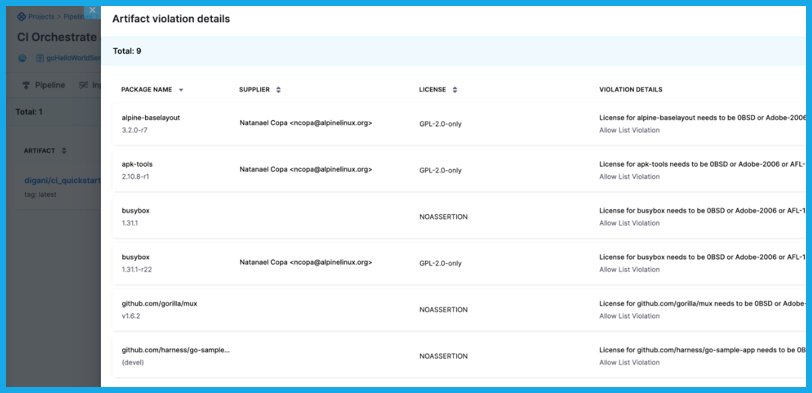Click the Projects breadcrumb link
The image size is (812, 393).
41,17
